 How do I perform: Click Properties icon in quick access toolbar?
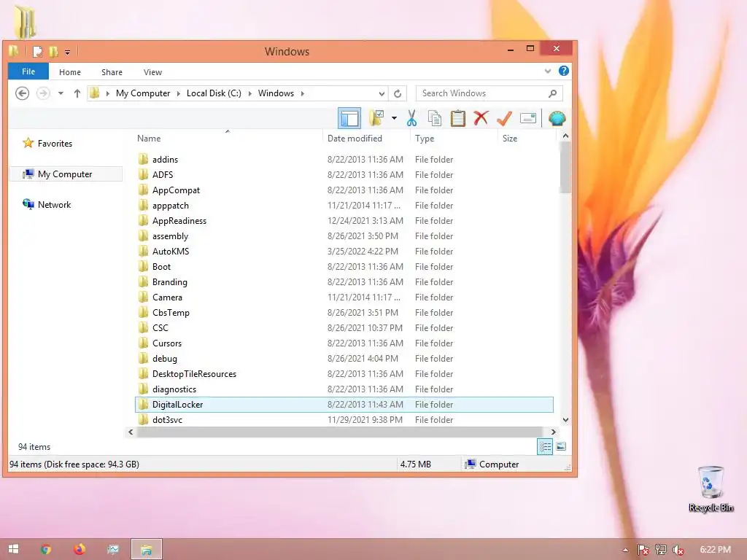tap(38, 52)
